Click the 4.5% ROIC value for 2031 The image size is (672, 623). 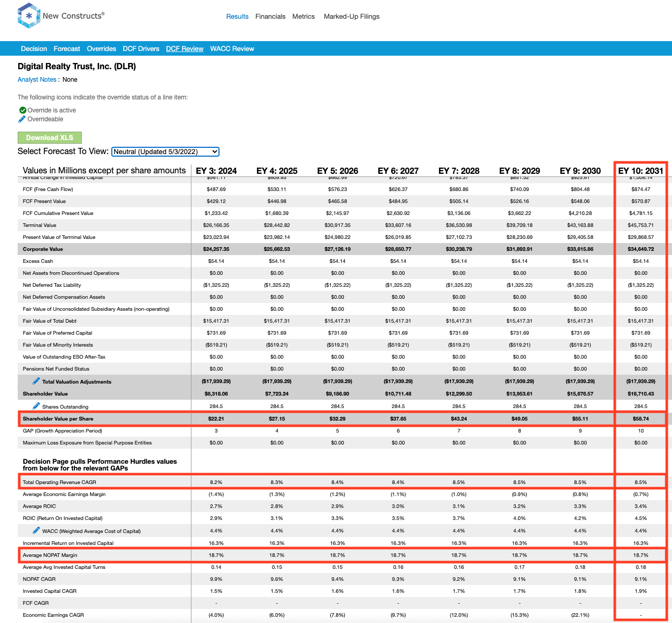[x=641, y=518]
